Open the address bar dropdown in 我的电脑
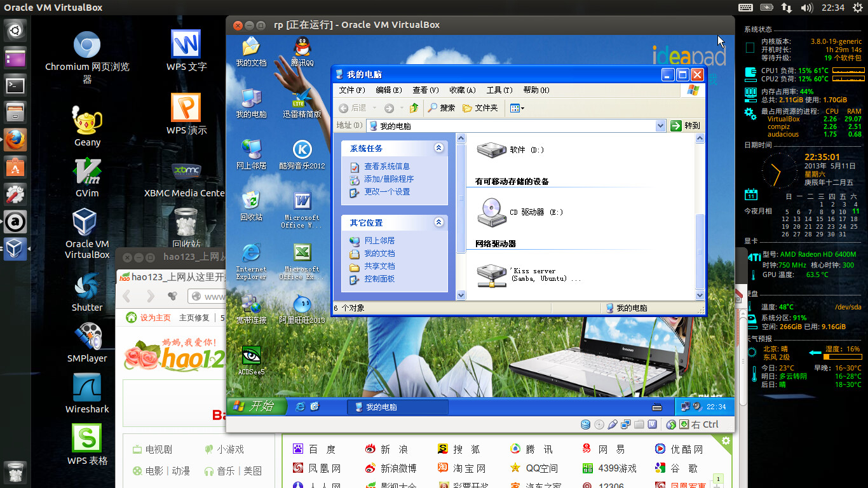The height and width of the screenshot is (488, 868). [660, 126]
